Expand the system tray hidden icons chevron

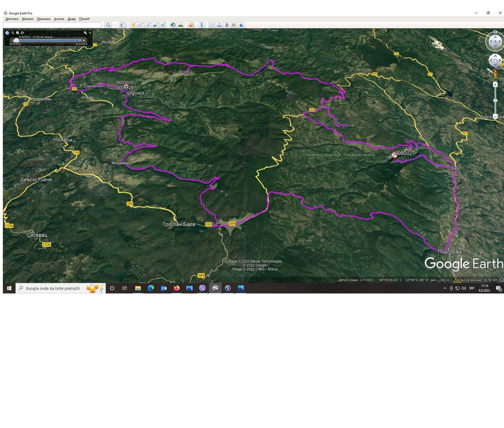tap(445, 288)
